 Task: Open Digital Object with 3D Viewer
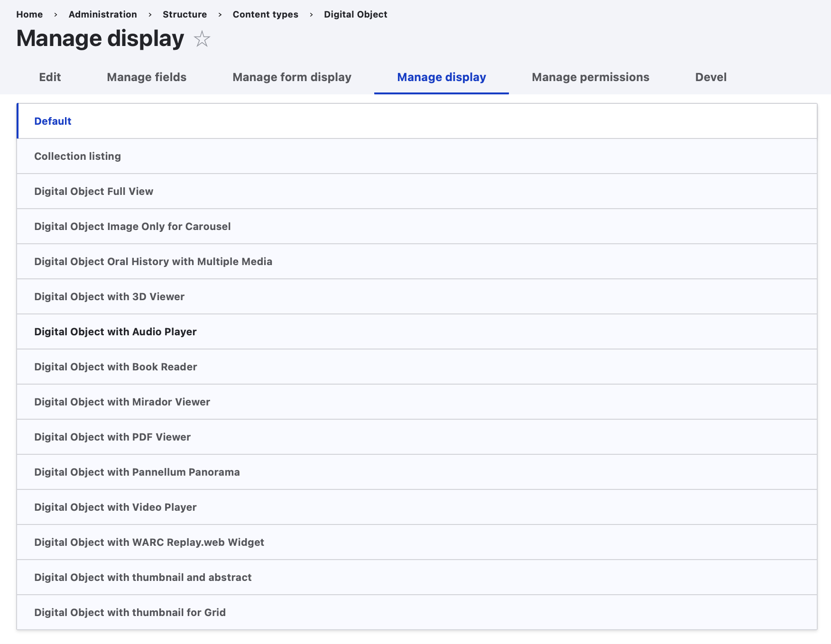click(109, 297)
